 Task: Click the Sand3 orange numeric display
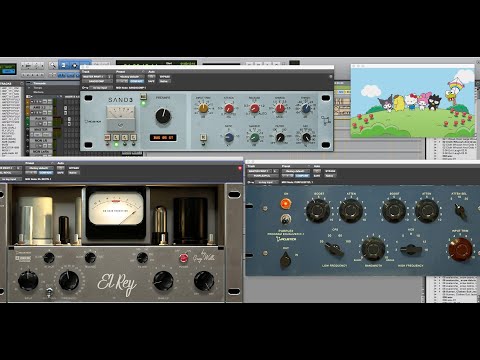(163, 137)
